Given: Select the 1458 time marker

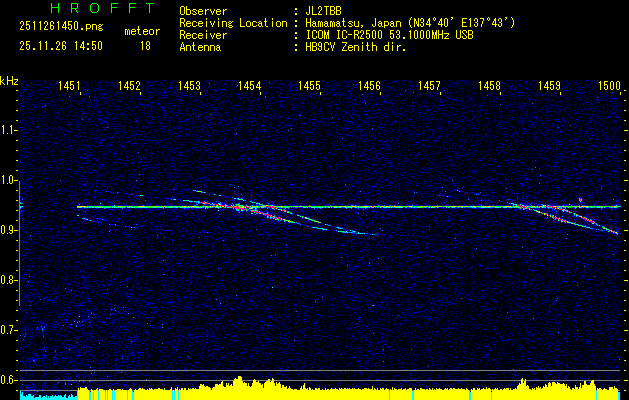Looking at the screenshot, I should [x=489, y=87].
